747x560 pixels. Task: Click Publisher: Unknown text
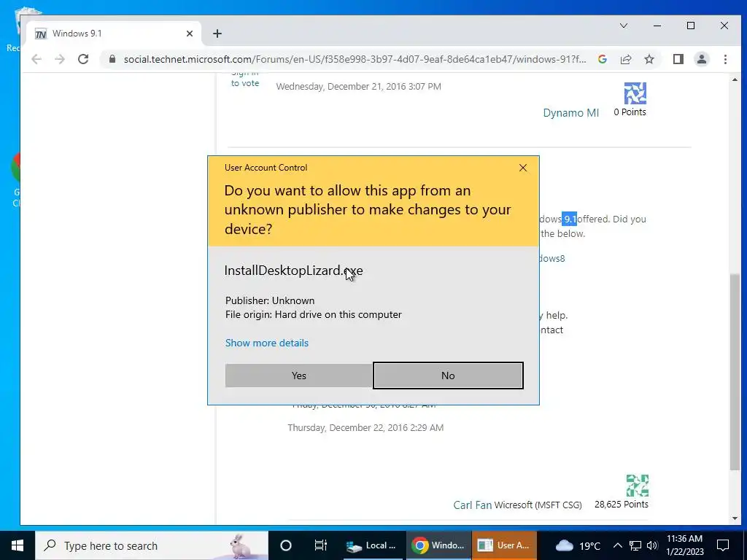pos(270,300)
